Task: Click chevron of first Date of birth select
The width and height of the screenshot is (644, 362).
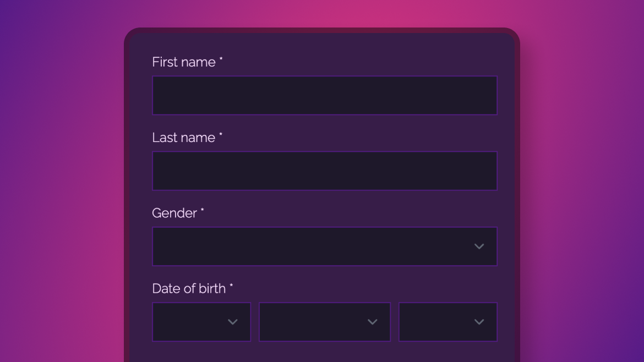Action: [232, 322]
